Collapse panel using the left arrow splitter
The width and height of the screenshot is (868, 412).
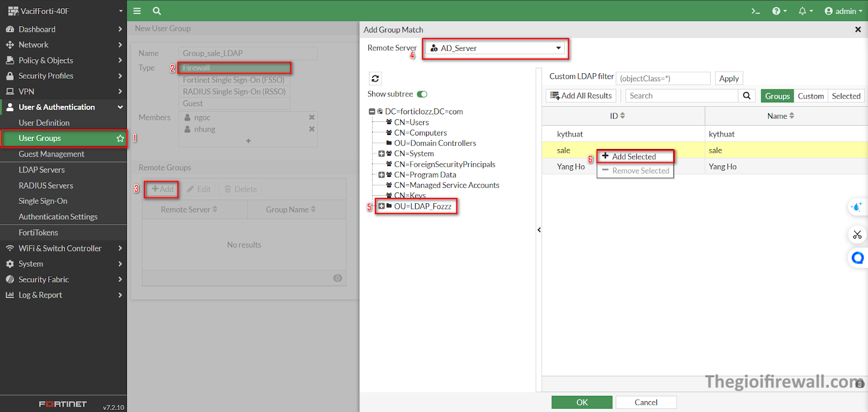tap(539, 230)
